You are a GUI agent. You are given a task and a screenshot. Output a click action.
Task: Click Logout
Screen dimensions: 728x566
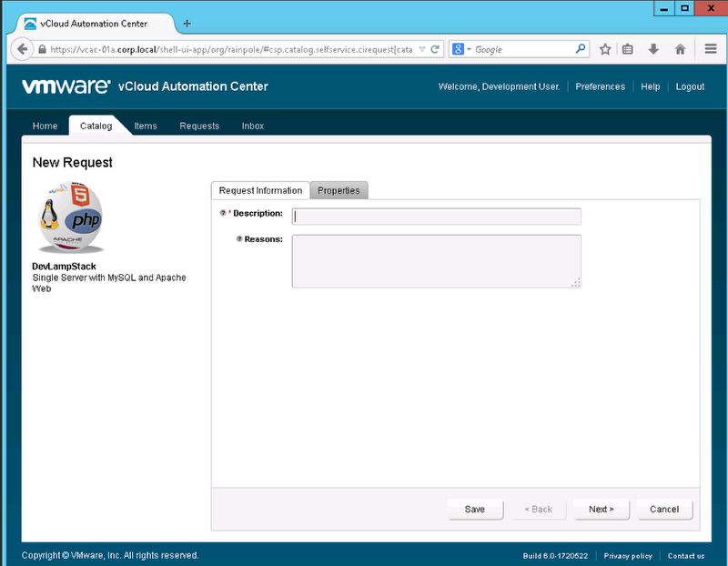(690, 86)
